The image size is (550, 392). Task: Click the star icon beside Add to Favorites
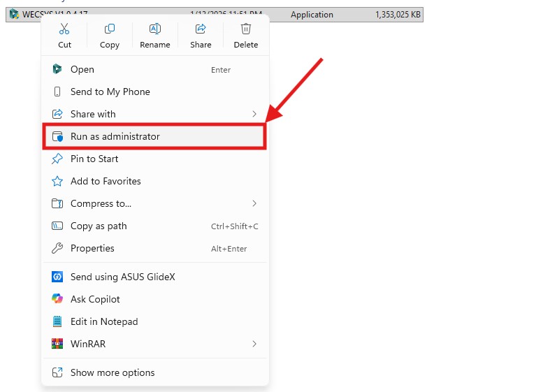point(57,181)
